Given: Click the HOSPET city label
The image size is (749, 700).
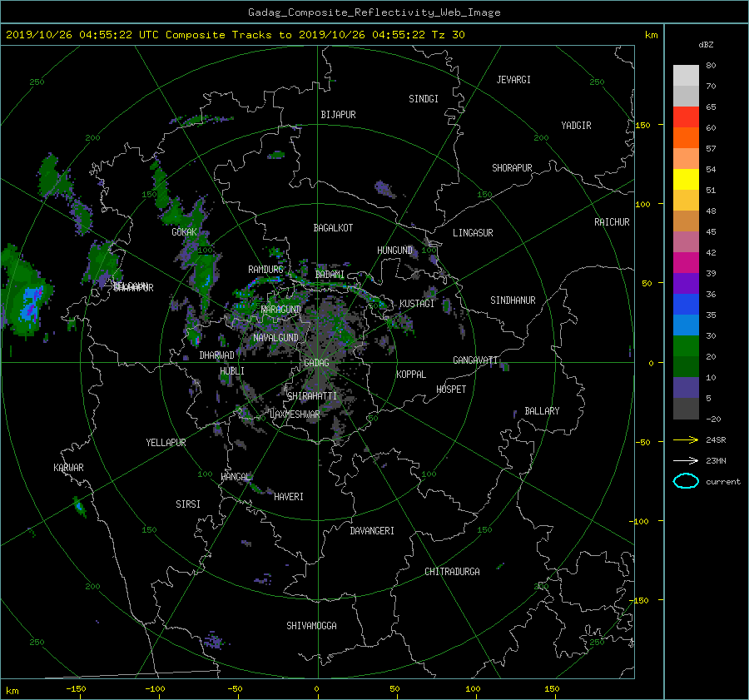Looking at the screenshot, I should 451,390.
